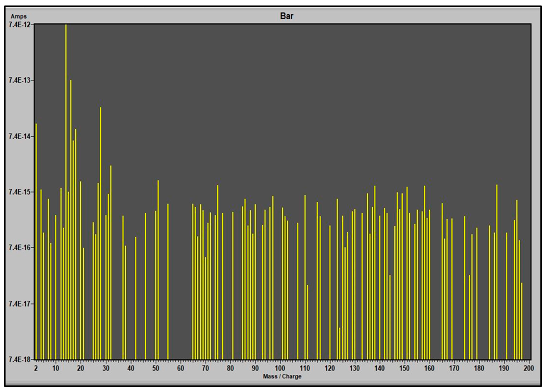
Task: Click the 'Amps' y-axis label
Action: pyautogui.click(x=19, y=16)
